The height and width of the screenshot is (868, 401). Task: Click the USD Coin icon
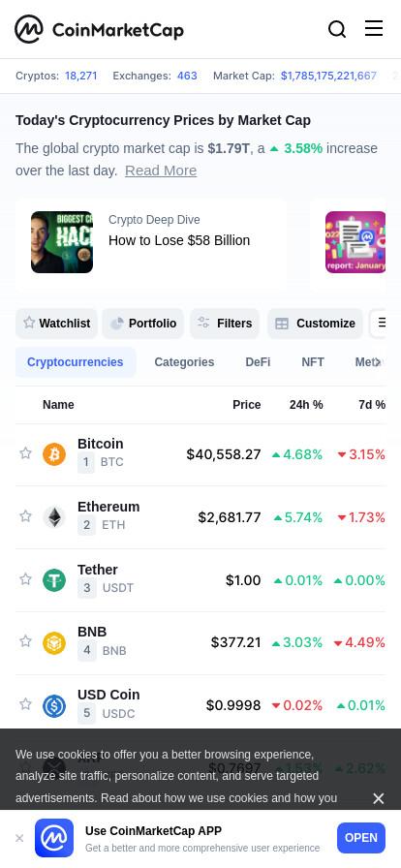[54, 706]
